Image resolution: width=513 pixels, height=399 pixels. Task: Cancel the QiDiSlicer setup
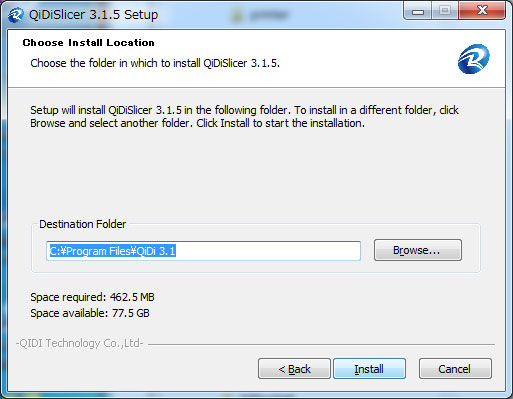click(455, 369)
